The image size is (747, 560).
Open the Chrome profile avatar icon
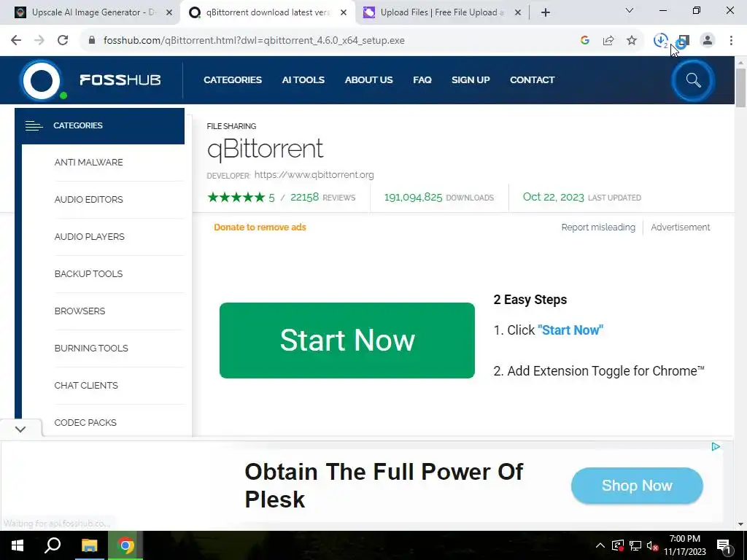pos(708,41)
